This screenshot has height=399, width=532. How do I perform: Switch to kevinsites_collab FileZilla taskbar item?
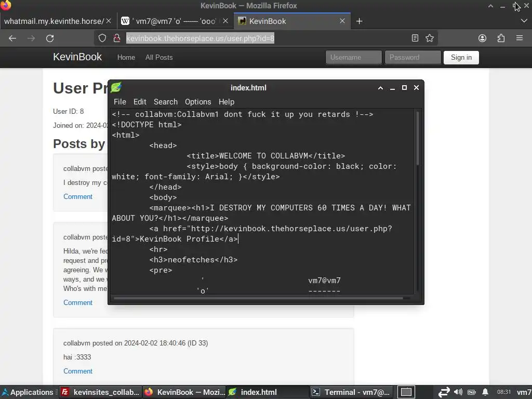(101, 392)
